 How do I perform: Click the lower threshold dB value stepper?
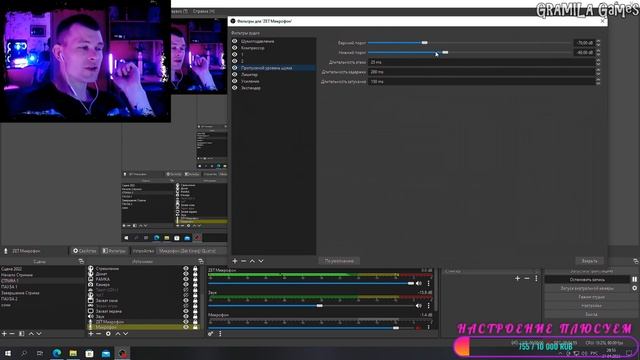(x=598, y=52)
